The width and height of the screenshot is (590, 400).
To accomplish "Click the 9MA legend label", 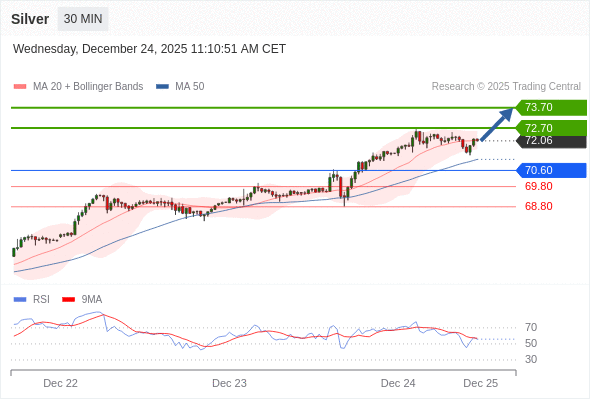I will click(92, 300).
